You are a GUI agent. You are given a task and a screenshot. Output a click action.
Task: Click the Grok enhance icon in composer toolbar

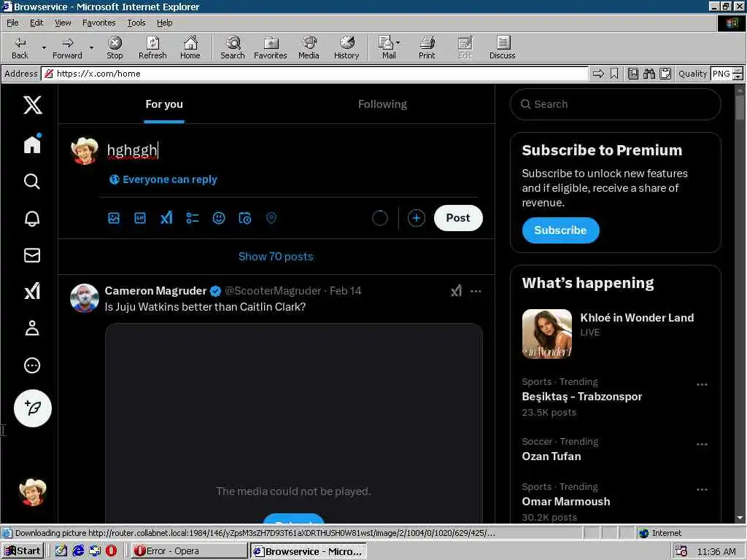(166, 218)
